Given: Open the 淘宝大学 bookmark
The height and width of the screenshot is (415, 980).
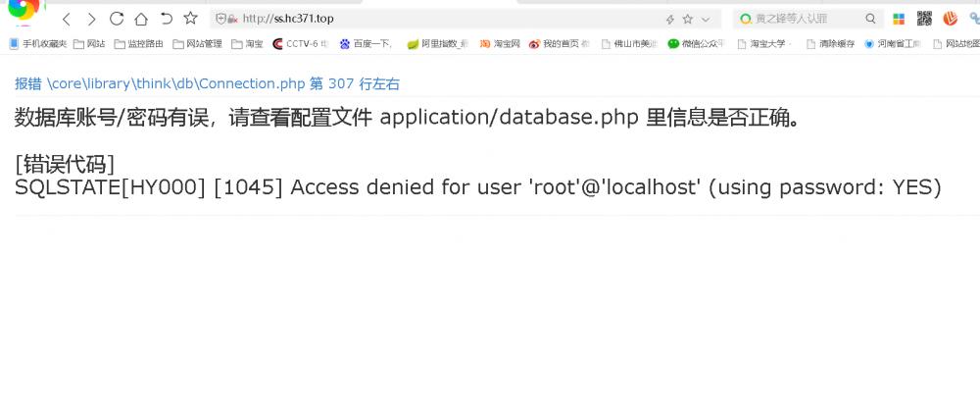Looking at the screenshot, I should (765, 44).
